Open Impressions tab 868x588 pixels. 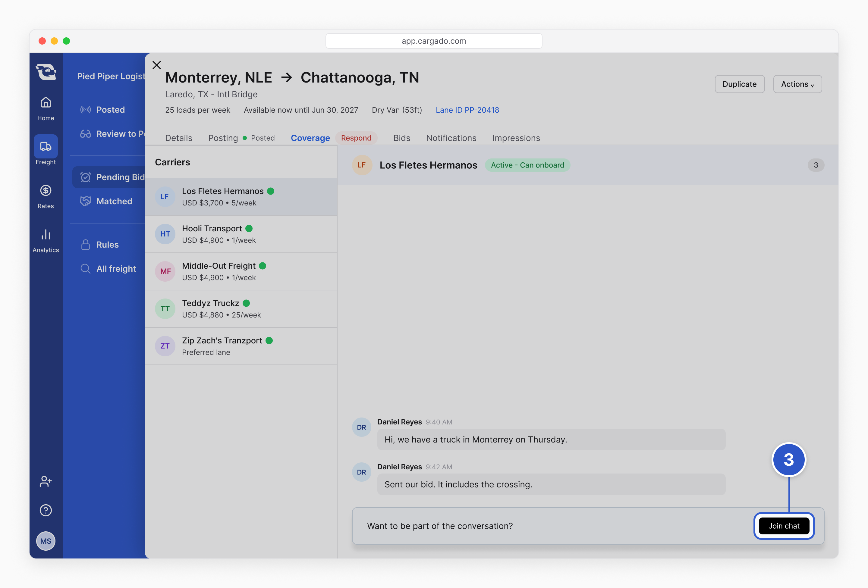(516, 138)
